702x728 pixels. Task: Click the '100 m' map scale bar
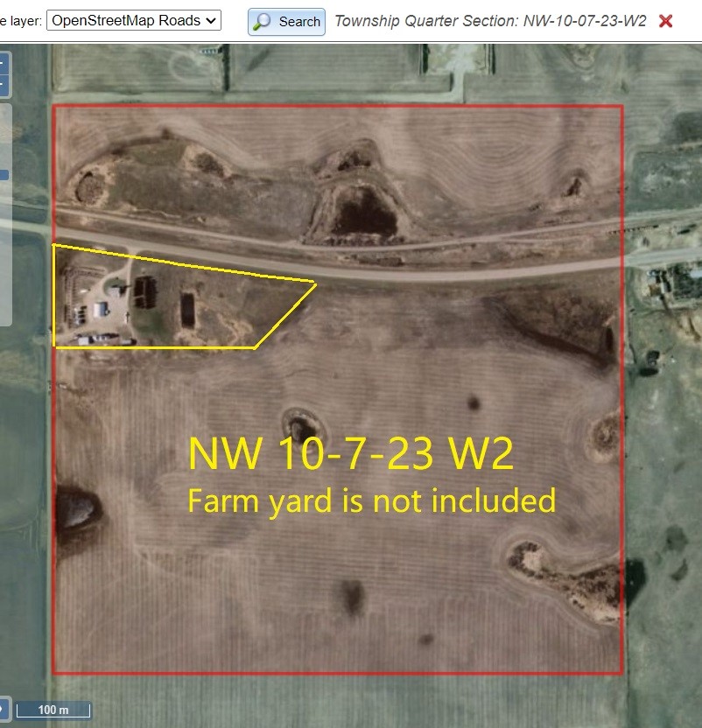(53, 710)
